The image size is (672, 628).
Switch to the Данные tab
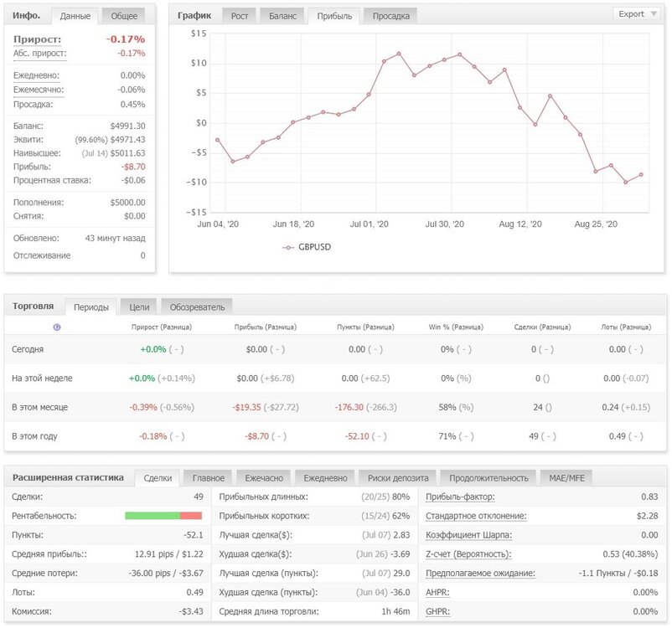point(75,16)
